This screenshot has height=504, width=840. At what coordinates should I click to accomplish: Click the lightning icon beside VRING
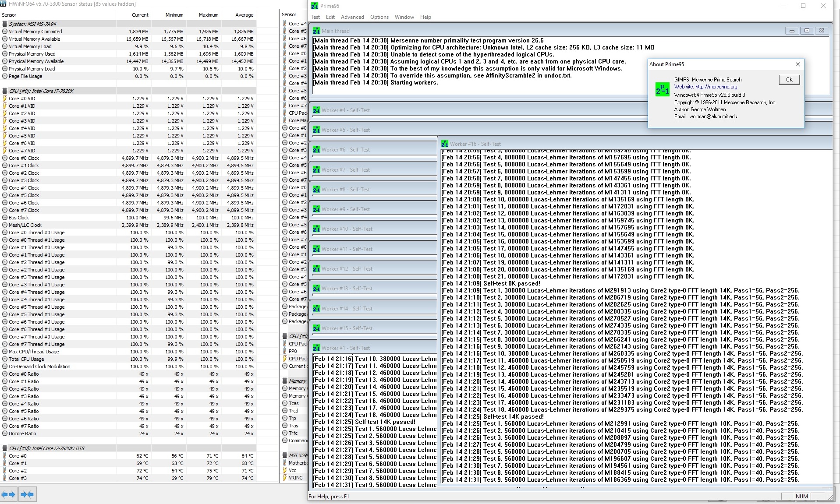(285, 478)
